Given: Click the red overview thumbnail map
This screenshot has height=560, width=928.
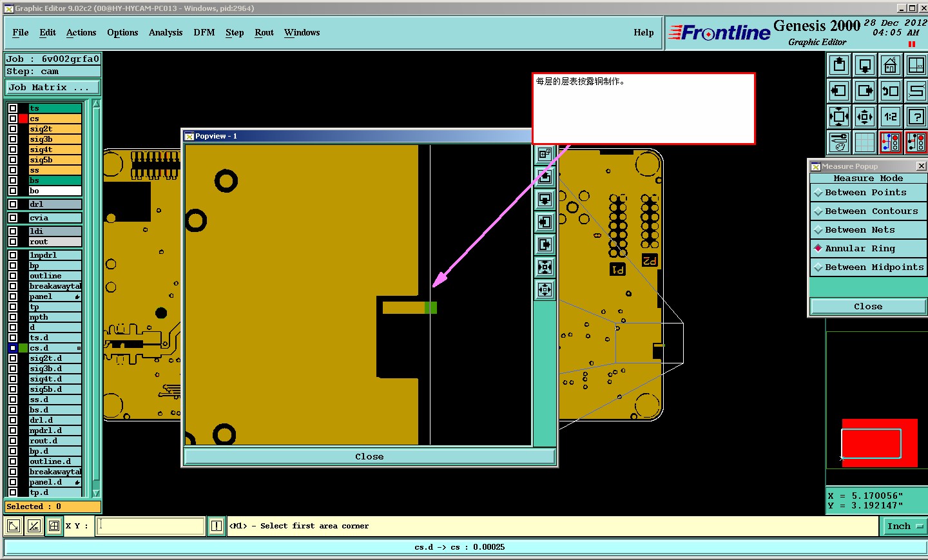Looking at the screenshot, I should 879,443.
